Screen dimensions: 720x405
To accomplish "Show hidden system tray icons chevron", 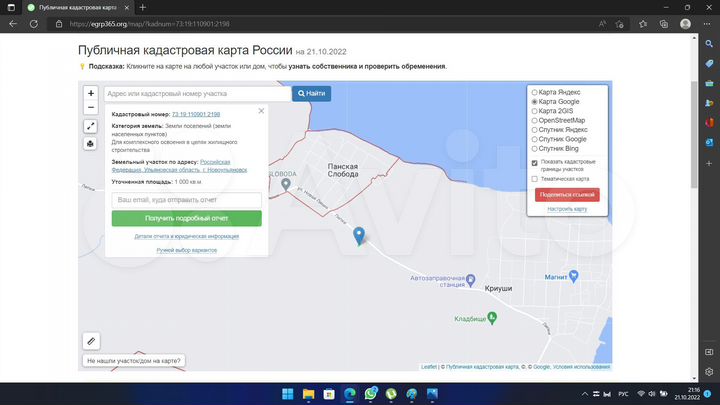I will [584, 394].
